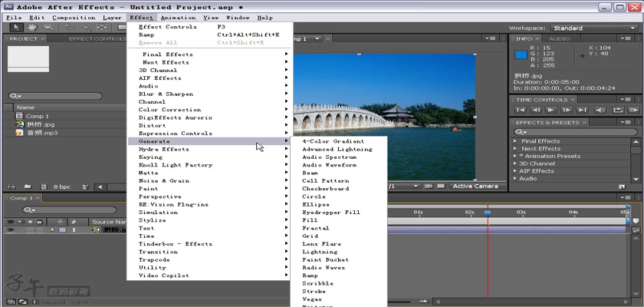Viewport: 644px width, 307px height.
Task: Click Project panel scroll-left arrow
Action: tap(100, 187)
